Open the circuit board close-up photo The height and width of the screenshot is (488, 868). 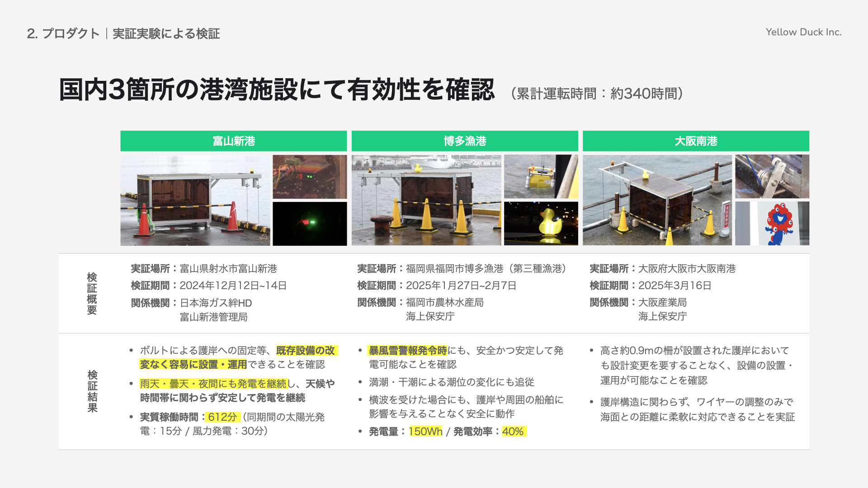310,177
